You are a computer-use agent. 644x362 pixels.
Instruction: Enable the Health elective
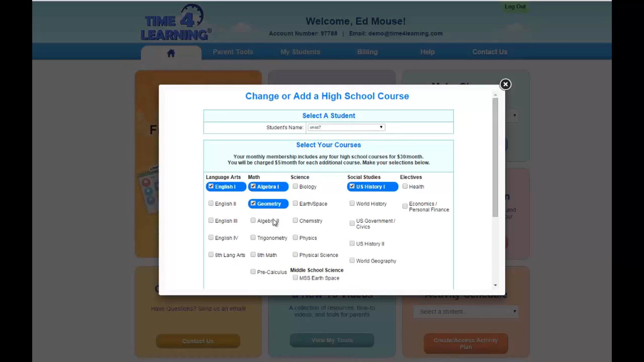click(x=405, y=186)
